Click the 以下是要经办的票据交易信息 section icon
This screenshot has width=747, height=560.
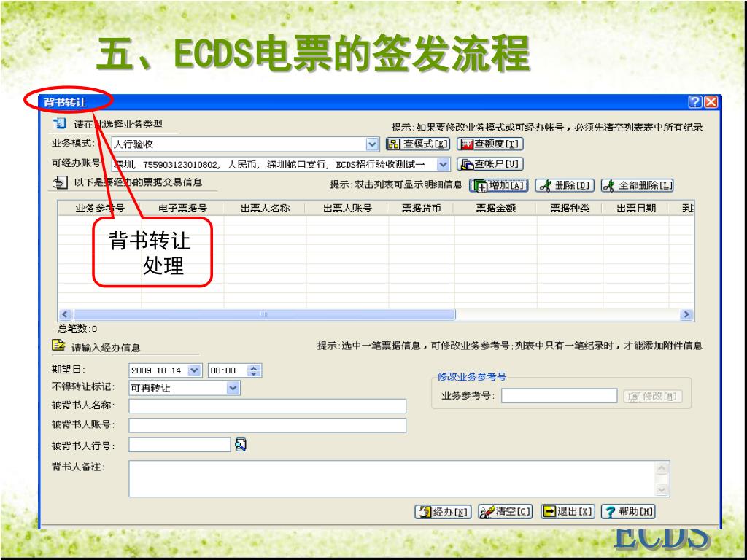pos(60,182)
